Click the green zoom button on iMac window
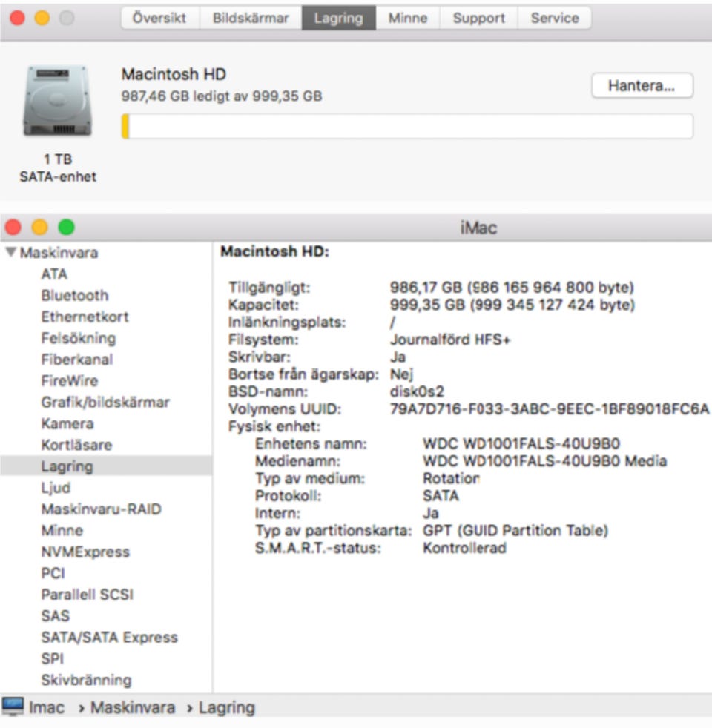This screenshot has height=728, width=712. (x=66, y=228)
